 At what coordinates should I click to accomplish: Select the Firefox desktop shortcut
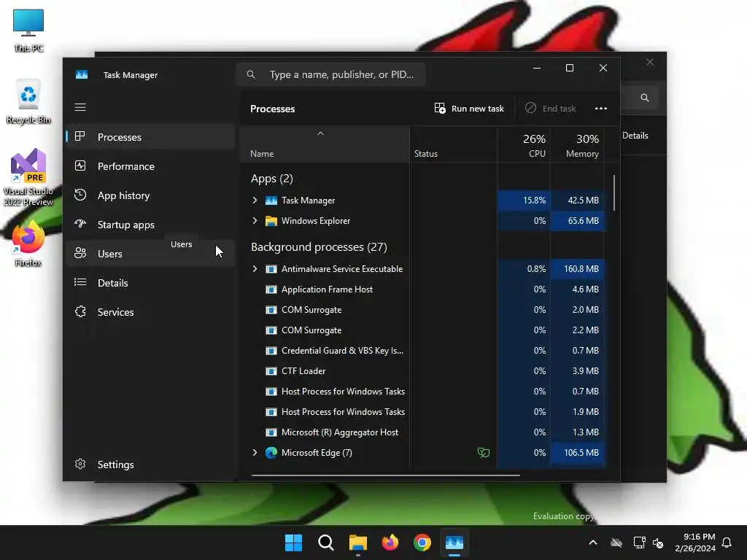click(28, 244)
